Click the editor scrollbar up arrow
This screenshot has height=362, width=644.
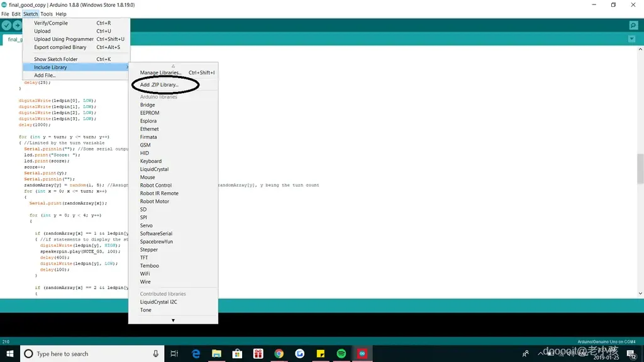pos(640,49)
